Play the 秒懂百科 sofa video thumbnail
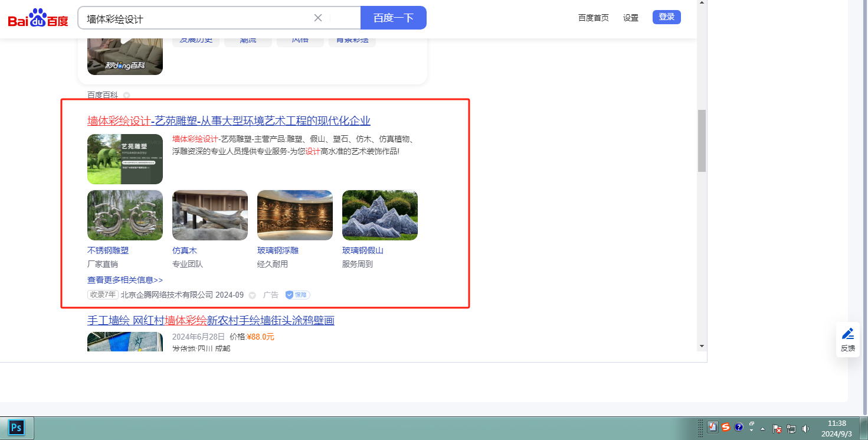868x440 pixels. [125, 56]
